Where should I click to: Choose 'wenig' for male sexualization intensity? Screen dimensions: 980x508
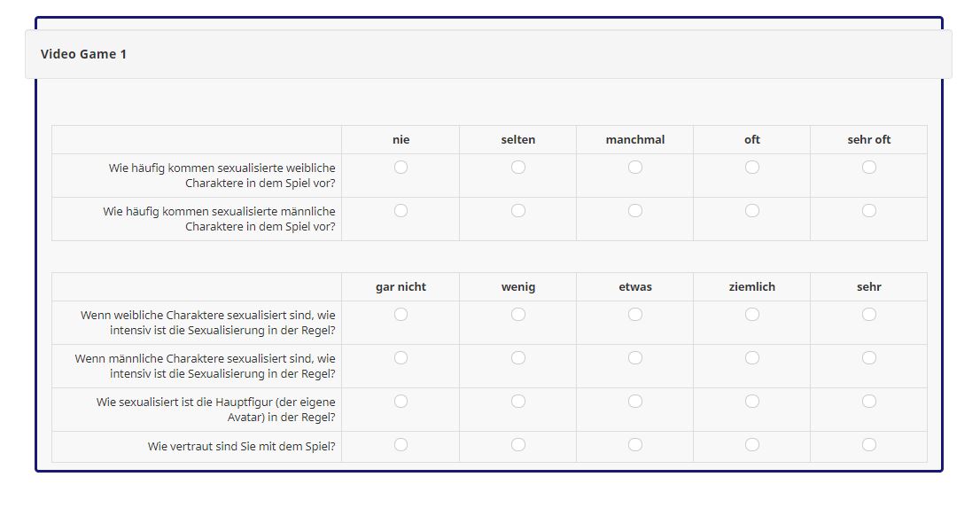click(x=517, y=357)
